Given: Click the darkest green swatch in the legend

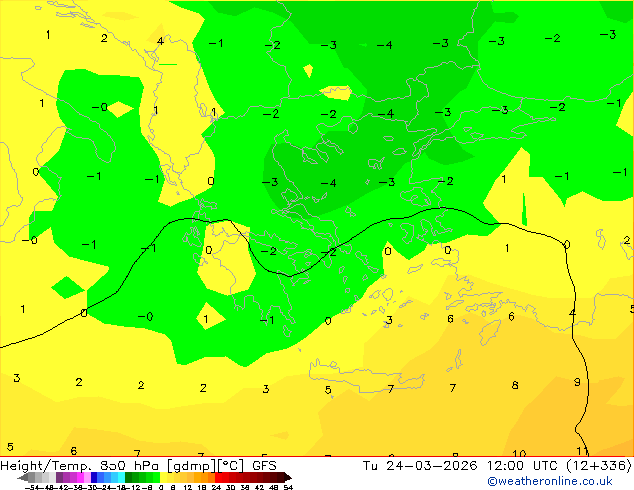Looking at the screenshot, I should click(129, 477).
